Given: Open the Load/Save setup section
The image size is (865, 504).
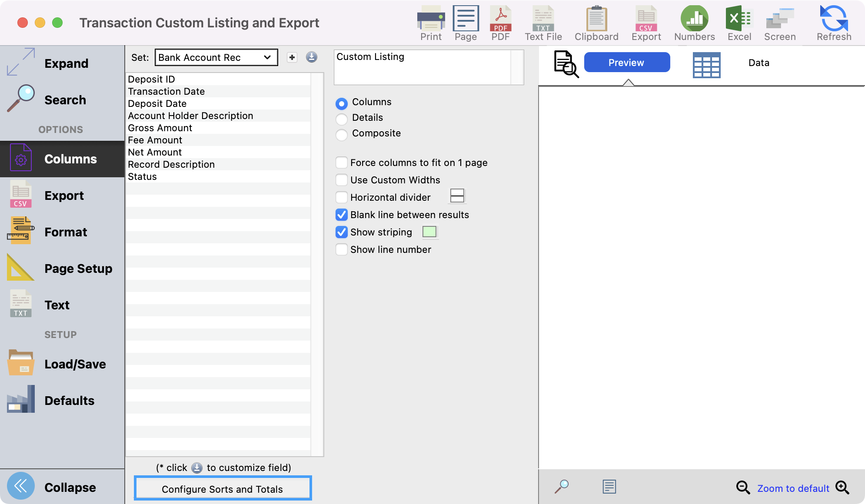Looking at the screenshot, I should (75, 364).
